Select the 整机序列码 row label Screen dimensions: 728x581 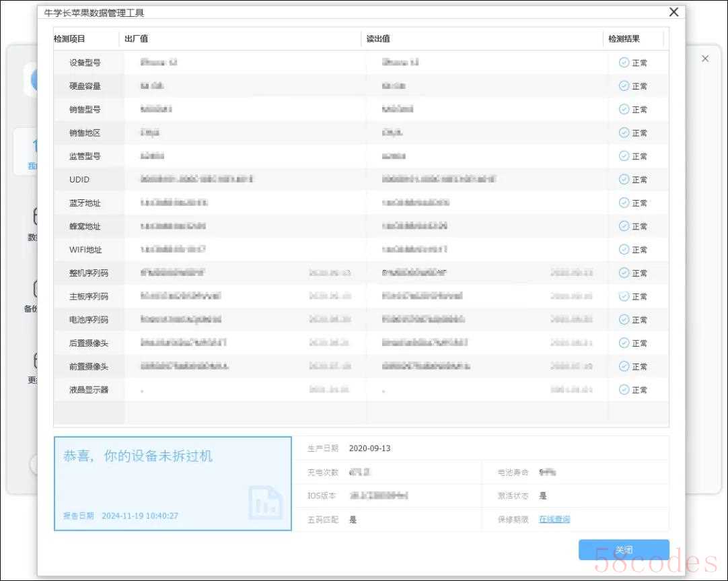(88, 273)
